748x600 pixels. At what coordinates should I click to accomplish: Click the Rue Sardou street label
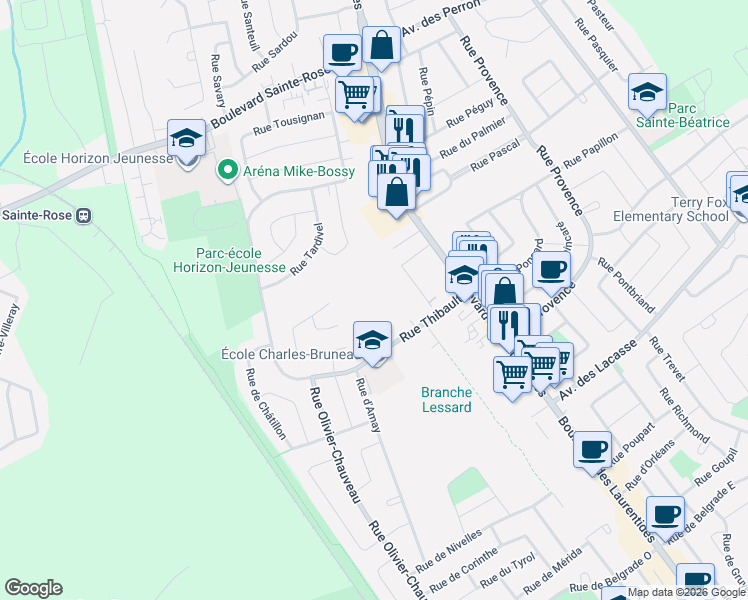click(274, 52)
